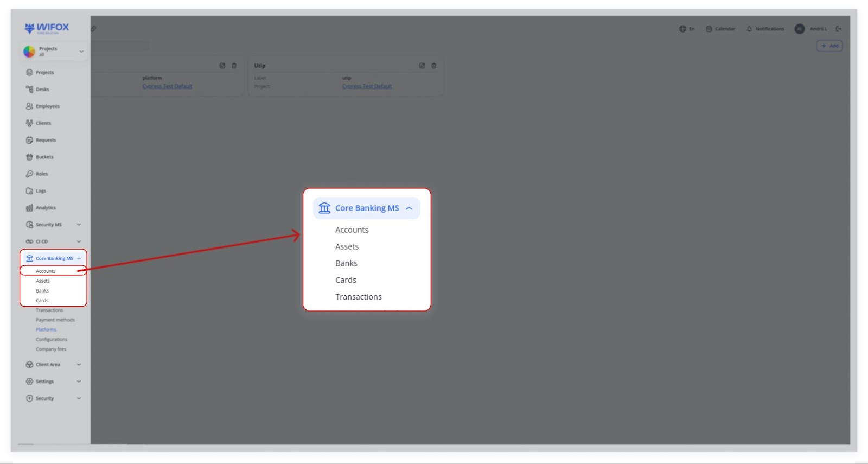Open Cards in the sidebar submenu
The height and width of the screenshot is (464, 868).
pyautogui.click(x=42, y=301)
